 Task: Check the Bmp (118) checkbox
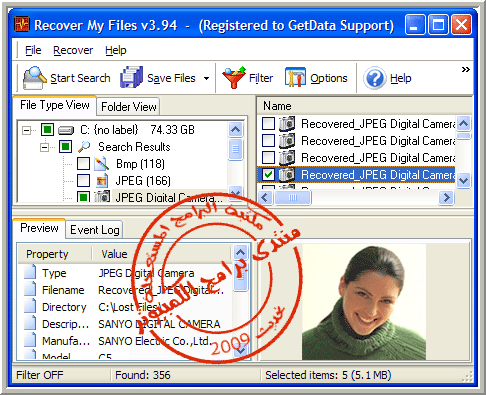coord(83,164)
